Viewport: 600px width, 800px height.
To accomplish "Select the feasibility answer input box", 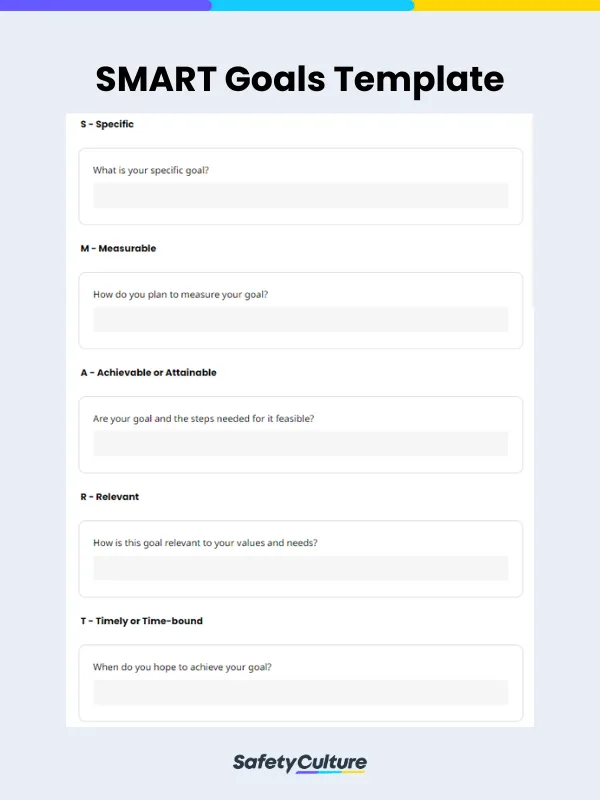I will click(300, 443).
